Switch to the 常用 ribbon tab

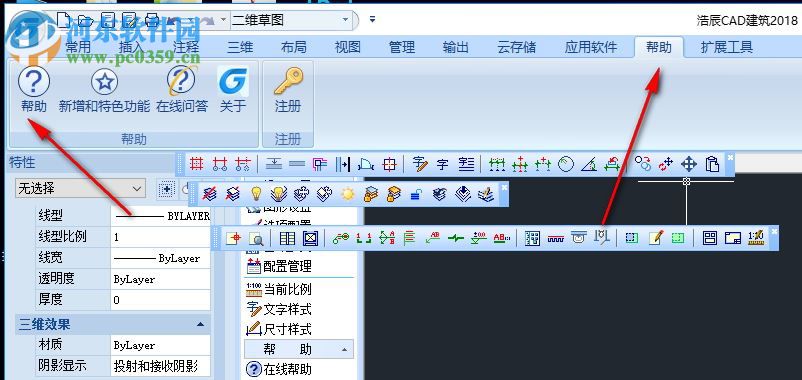click(x=78, y=47)
